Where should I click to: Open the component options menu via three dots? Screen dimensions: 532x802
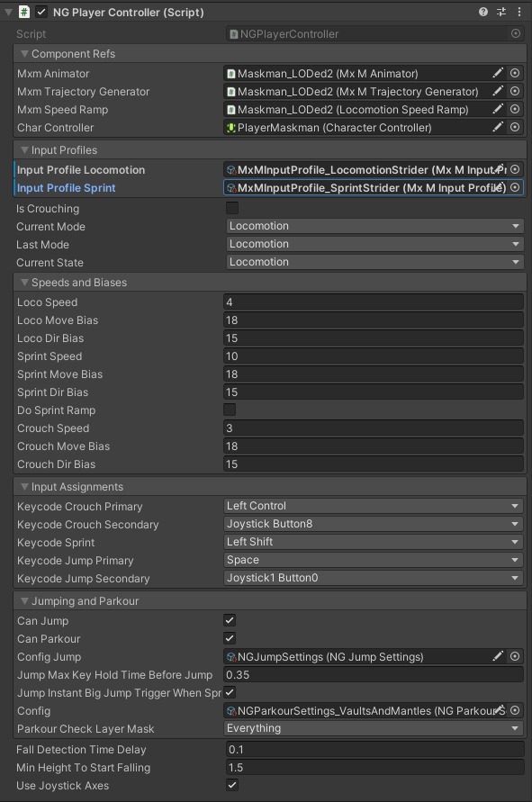tap(519, 12)
